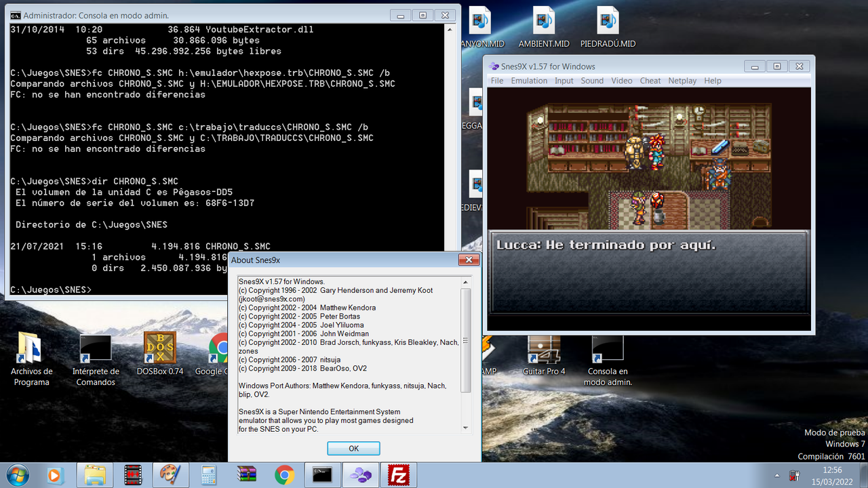Maximize the Snes9X window
The image size is (868, 488).
click(777, 66)
